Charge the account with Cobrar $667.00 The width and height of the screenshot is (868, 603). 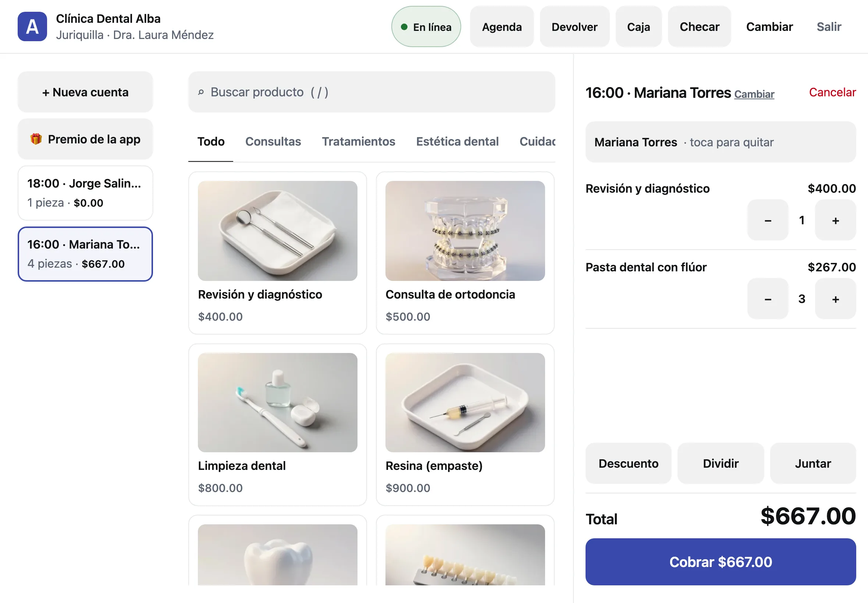coord(720,561)
